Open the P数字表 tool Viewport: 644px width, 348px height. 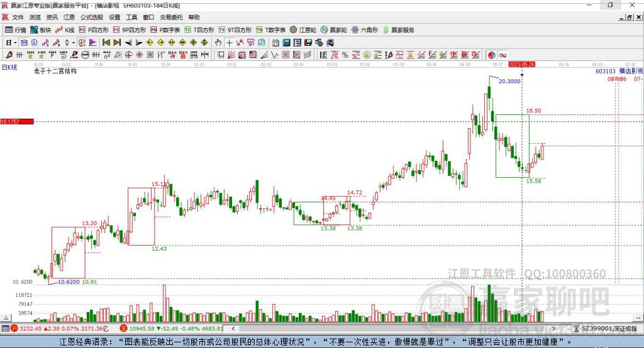165,30
